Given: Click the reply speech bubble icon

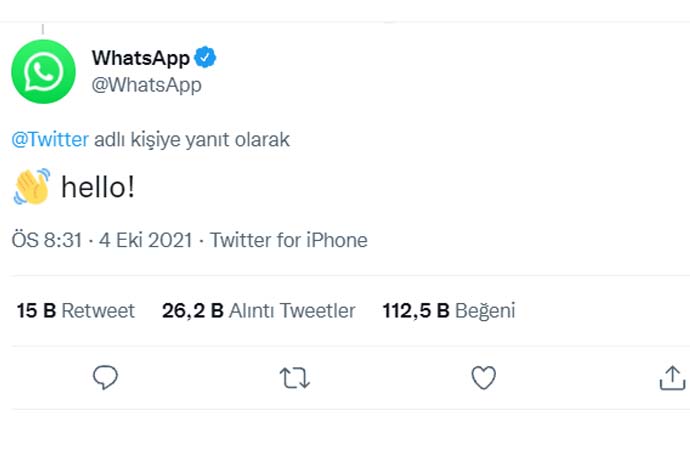Looking at the screenshot, I should tap(105, 377).
